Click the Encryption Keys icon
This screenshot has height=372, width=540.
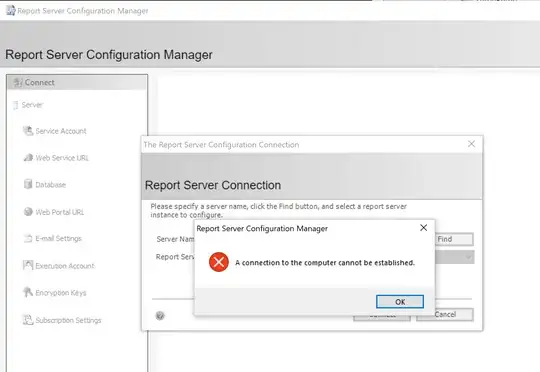[28, 292]
